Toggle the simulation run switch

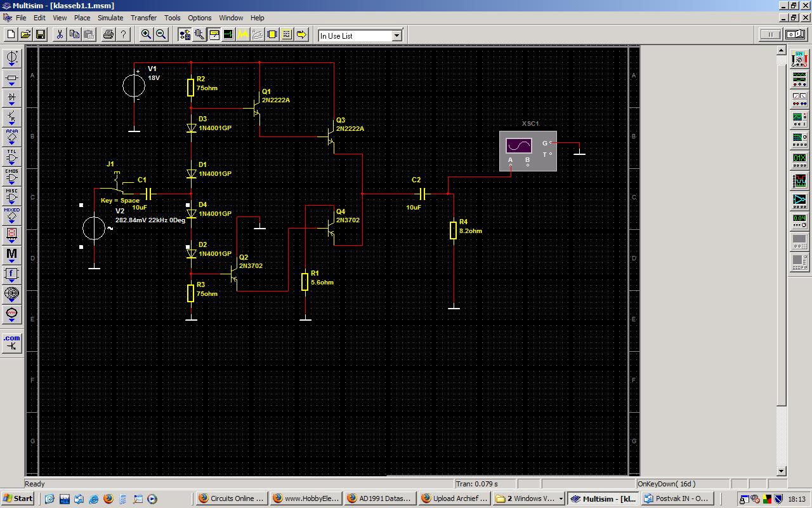(x=796, y=34)
